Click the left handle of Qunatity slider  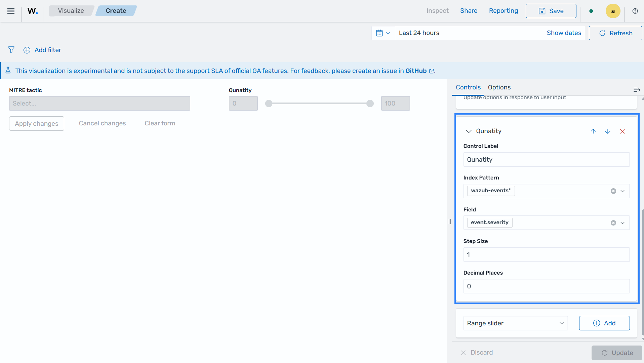[269, 104]
